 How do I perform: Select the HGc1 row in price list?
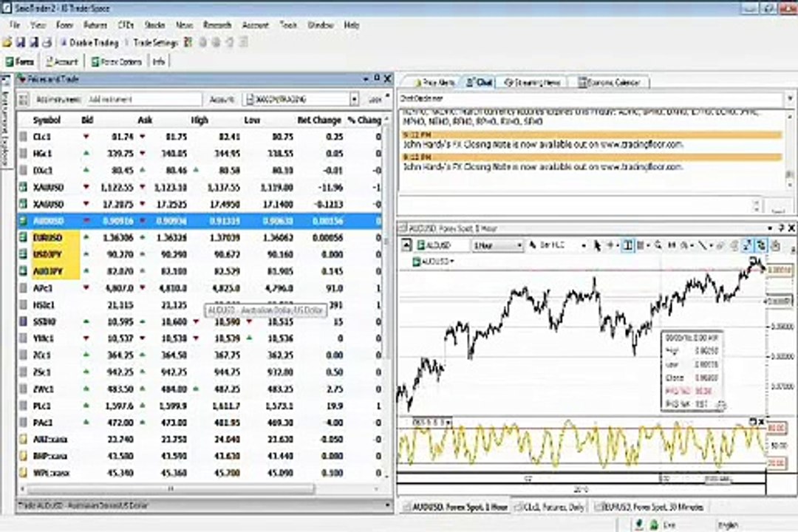pyautogui.click(x=199, y=154)
